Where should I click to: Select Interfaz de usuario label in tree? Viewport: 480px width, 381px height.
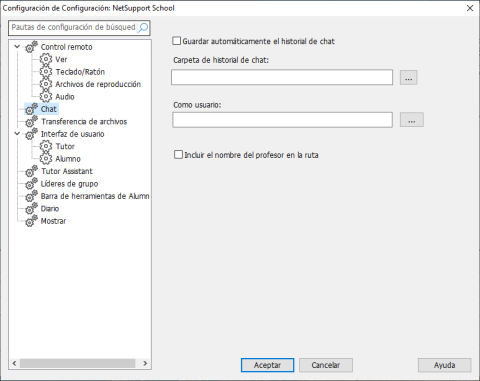point(72,134)
